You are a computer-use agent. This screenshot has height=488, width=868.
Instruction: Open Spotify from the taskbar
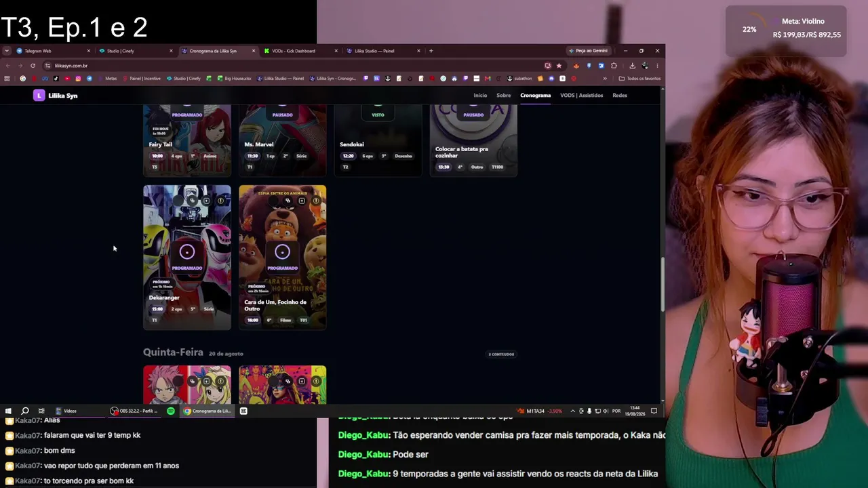coord(171,411)
